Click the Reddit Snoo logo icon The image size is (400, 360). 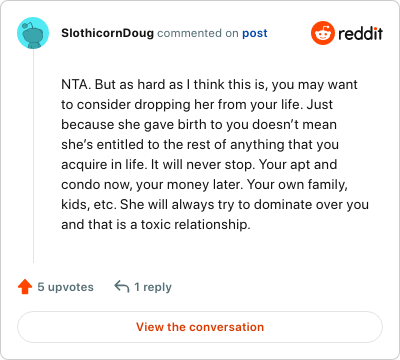pos(323,33)
